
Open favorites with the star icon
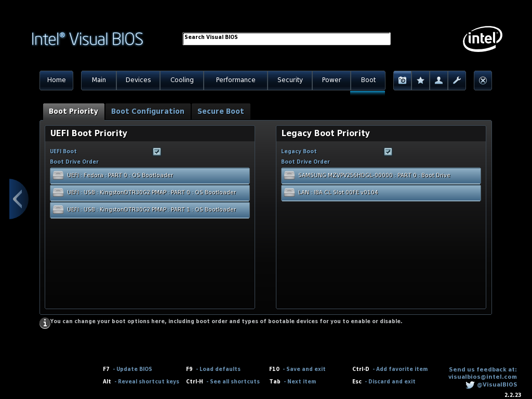(x=420, y=81)
